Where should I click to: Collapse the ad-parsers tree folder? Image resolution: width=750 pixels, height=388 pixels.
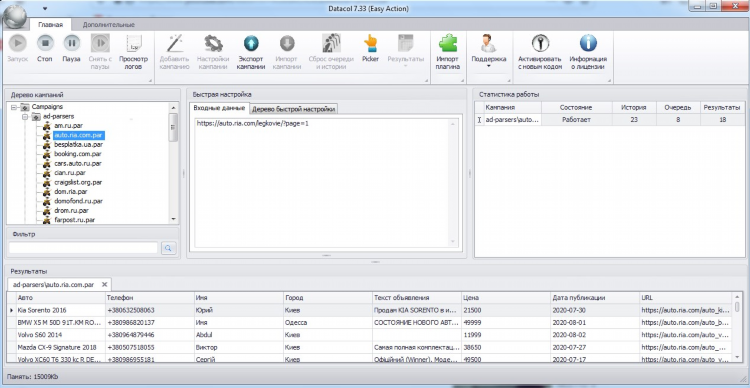coord(25,116)
